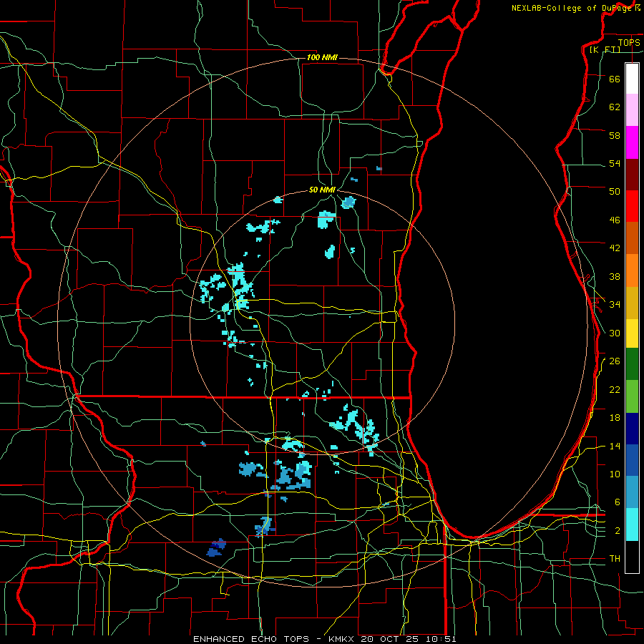The image size is (644, 644).
Task: Click the light green legend band
Action: tap(632, 396)
